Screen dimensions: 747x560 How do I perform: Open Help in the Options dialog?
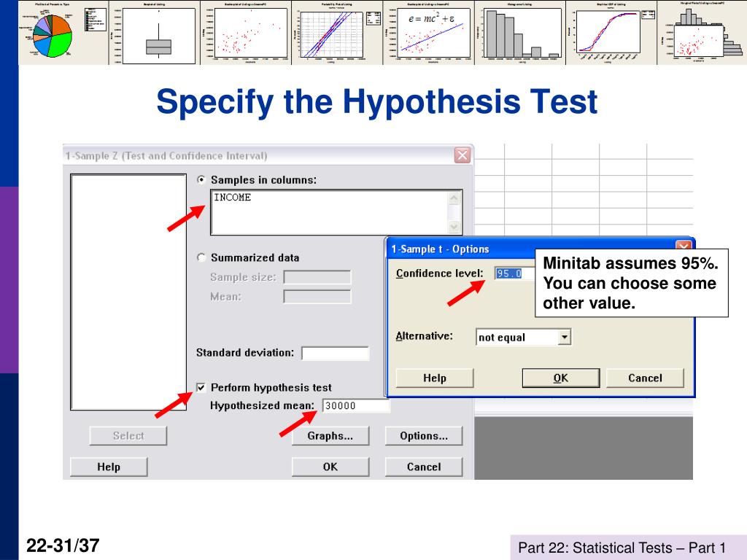click(x=435, y=378)
